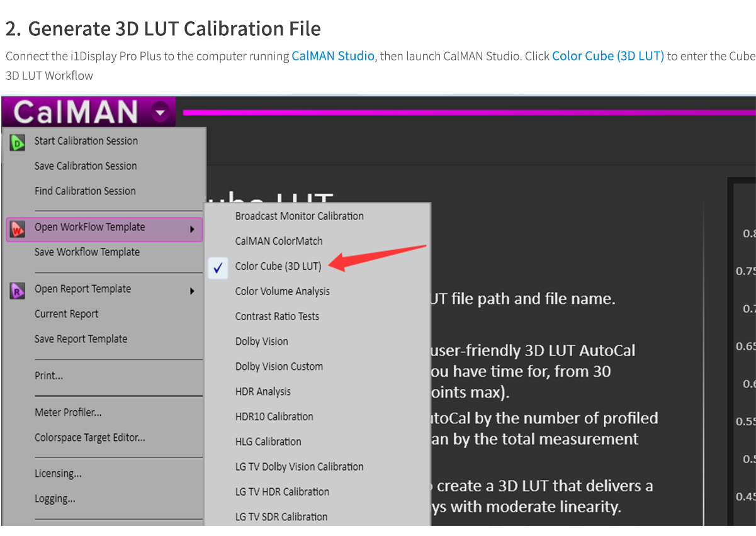Viewport: 756px width, 536px height.
Task: Select the Print... menu entry
Action: point(48,376)
